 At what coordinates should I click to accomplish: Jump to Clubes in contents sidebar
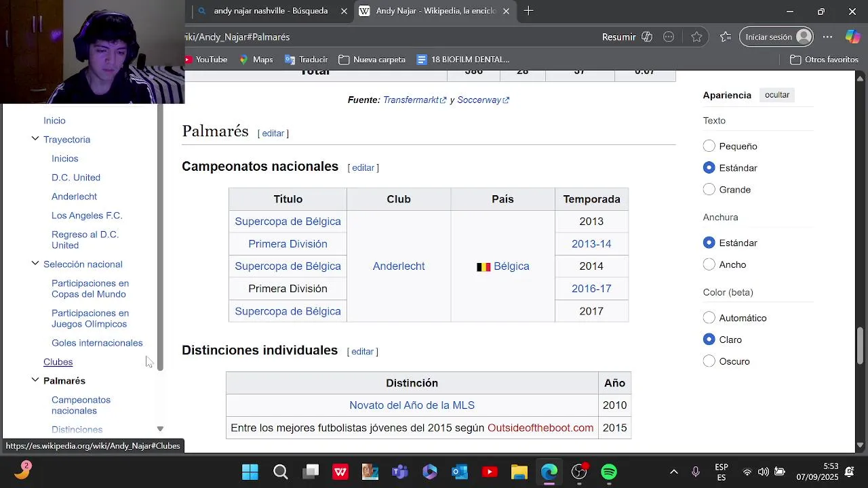58,362
